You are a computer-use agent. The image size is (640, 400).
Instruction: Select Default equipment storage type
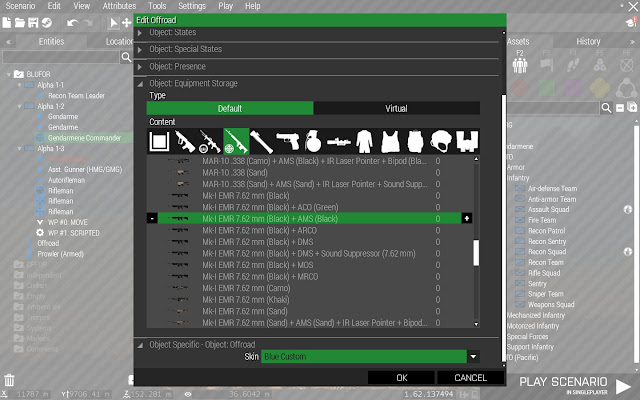pos(230,108)
